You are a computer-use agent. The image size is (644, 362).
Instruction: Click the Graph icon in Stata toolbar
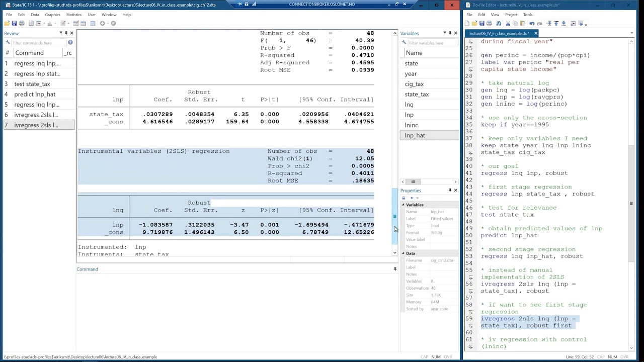[50, 23]
